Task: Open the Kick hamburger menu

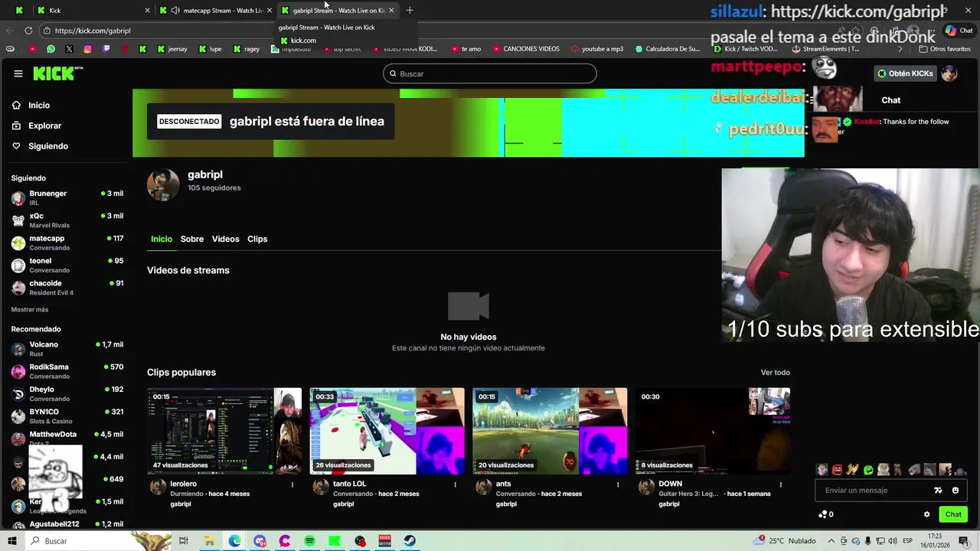Action: tap(18, 73)
